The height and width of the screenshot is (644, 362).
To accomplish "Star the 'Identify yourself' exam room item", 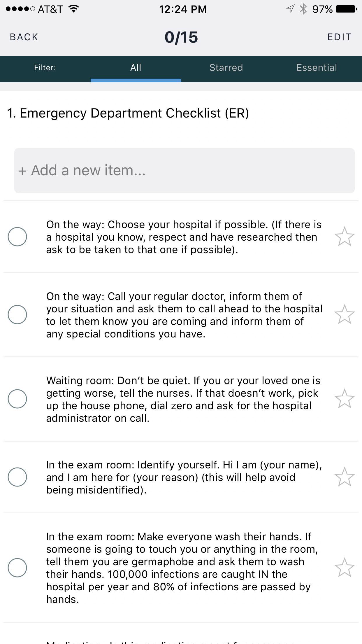I will 345,477.
